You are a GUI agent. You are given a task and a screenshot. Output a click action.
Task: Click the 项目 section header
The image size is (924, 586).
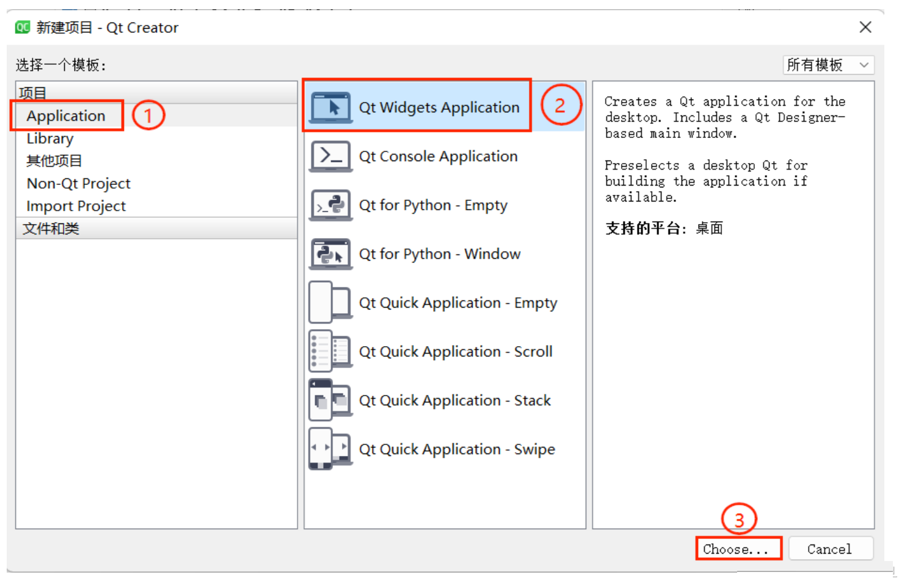(x=156, y=93)
